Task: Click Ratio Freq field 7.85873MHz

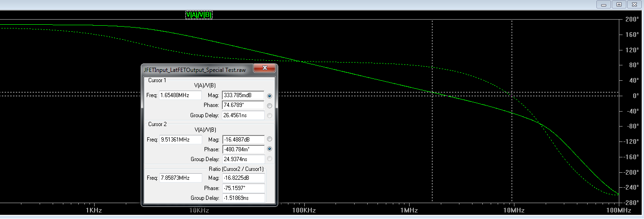Action: [x=180, y=178]
